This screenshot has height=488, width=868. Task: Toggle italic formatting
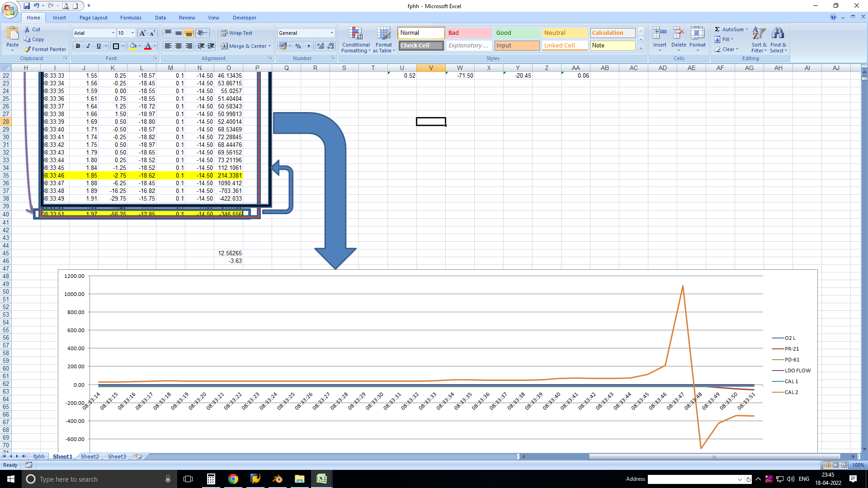click(x=88, y=46)
